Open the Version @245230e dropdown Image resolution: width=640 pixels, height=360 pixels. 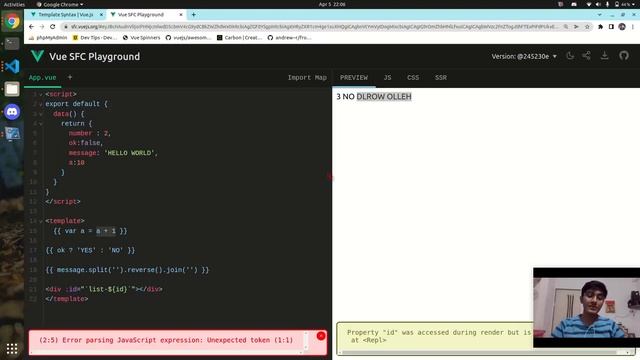coord(524,56)
